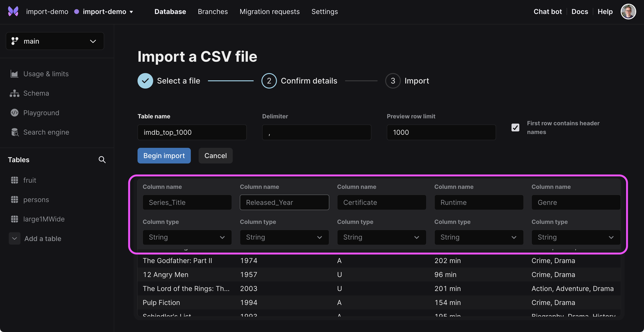Click the purple status dot by import-demo

click(x=77, y=12)
